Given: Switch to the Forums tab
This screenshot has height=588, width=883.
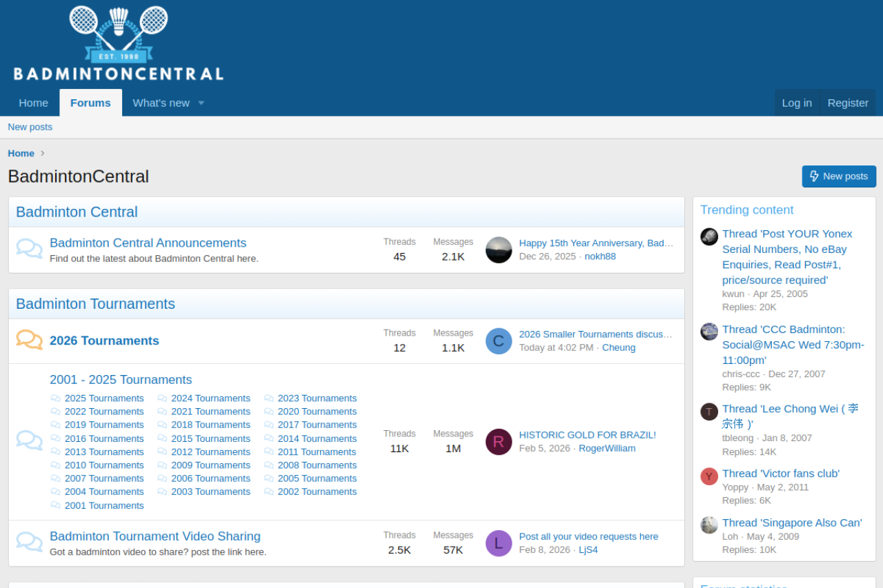Looking at the screenshot, I should point(90,103).
